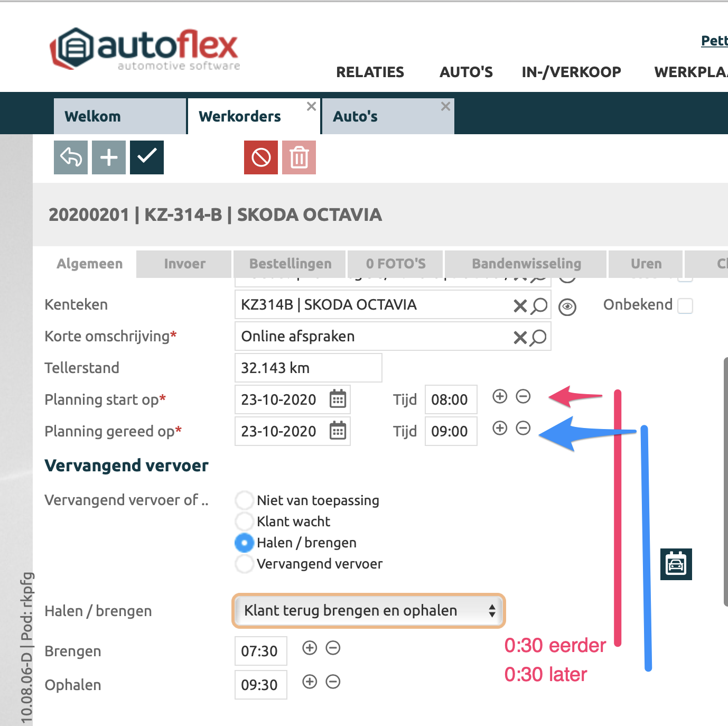Image resolution: width=728 pixels, height=726 pixels.
Task: Choose the 'Klant wacht' radio option
Action: pos(245,521)
